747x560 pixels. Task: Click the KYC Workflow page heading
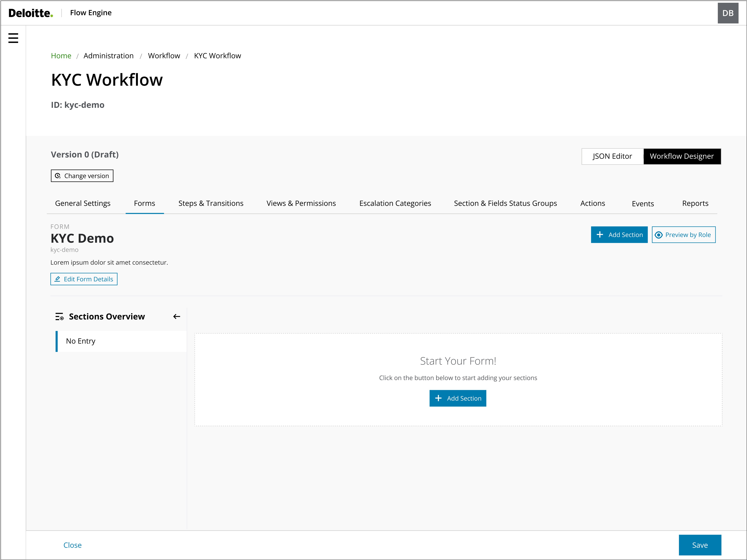coord(107,80)
